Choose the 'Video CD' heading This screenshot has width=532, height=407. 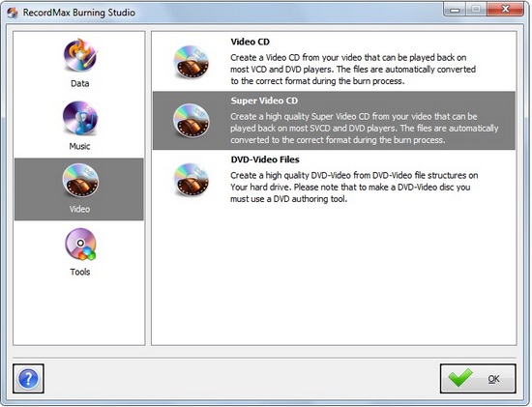[251, 42]
